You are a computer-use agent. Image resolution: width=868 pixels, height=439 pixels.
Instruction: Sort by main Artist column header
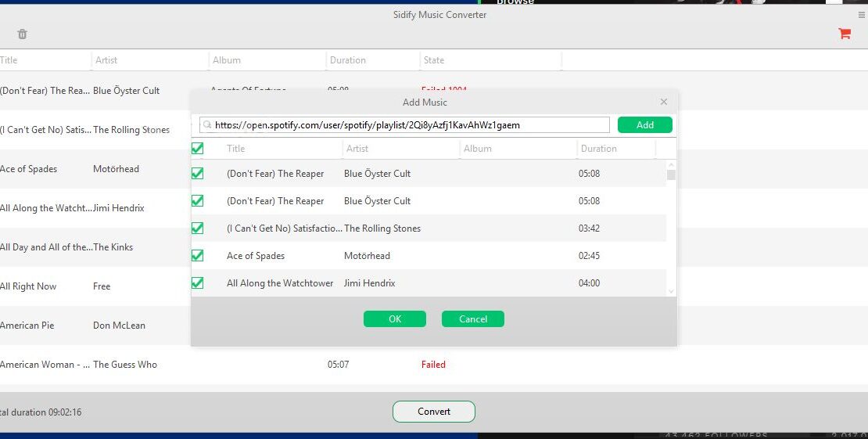click(106, 59)
